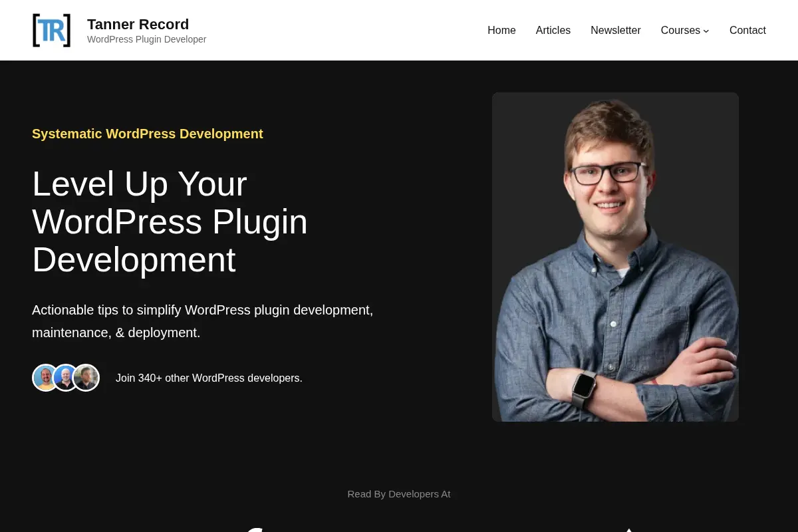Open the Articles menu item
798x532 pixels.
(553, 30)
